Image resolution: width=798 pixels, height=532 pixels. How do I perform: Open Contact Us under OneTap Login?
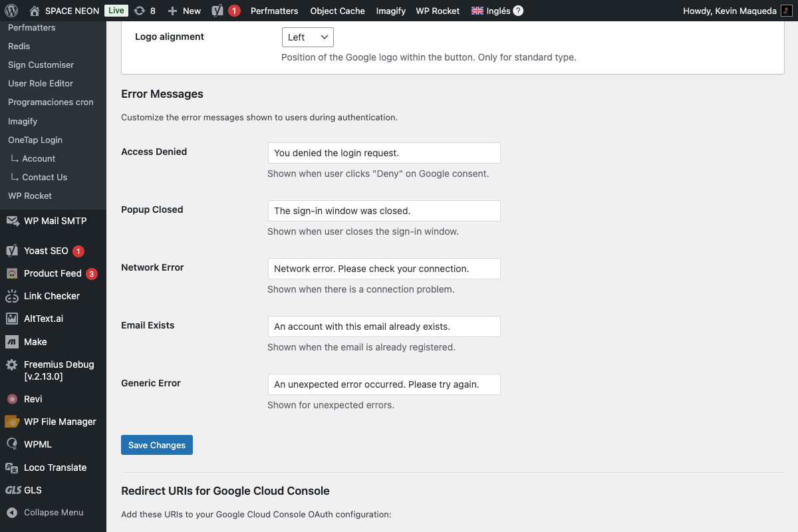(45, 177)
